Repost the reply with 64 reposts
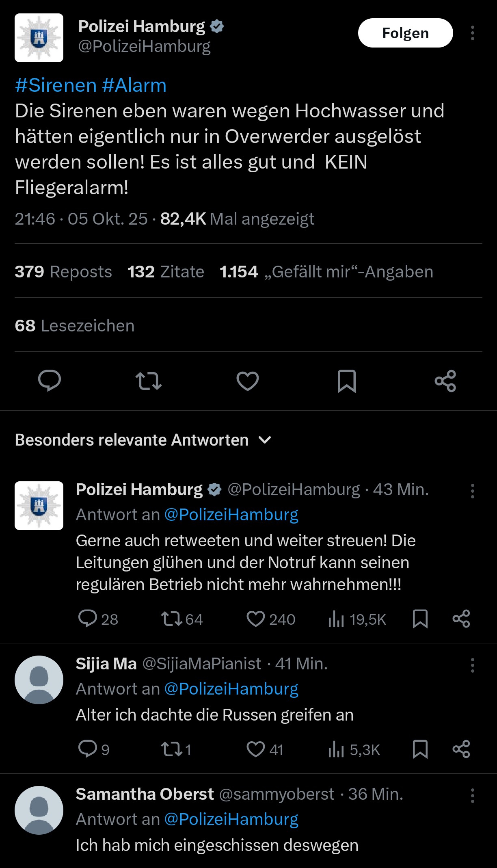Viewport: 497px width, 868px height. coord(171,619)
